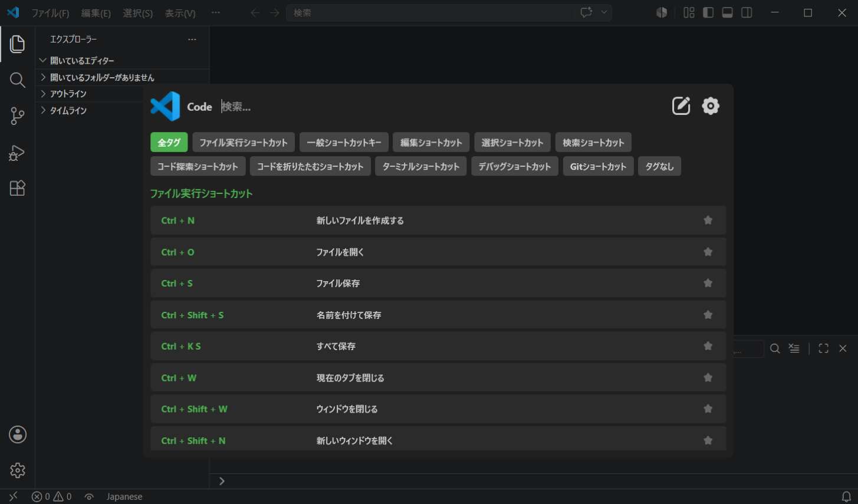Filter by Gitショートカット tag

click(x=598, y=166)
